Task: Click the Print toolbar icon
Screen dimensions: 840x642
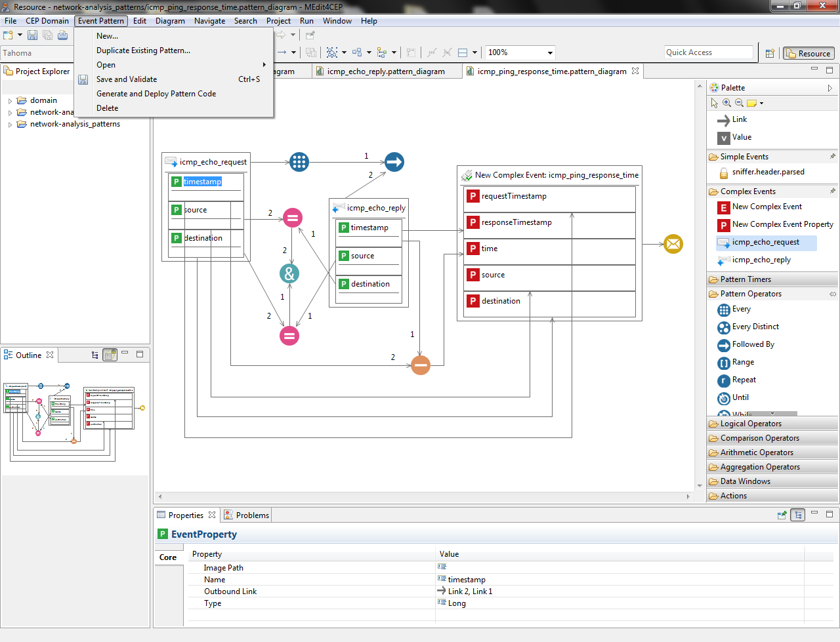Action: pos(62,35)
